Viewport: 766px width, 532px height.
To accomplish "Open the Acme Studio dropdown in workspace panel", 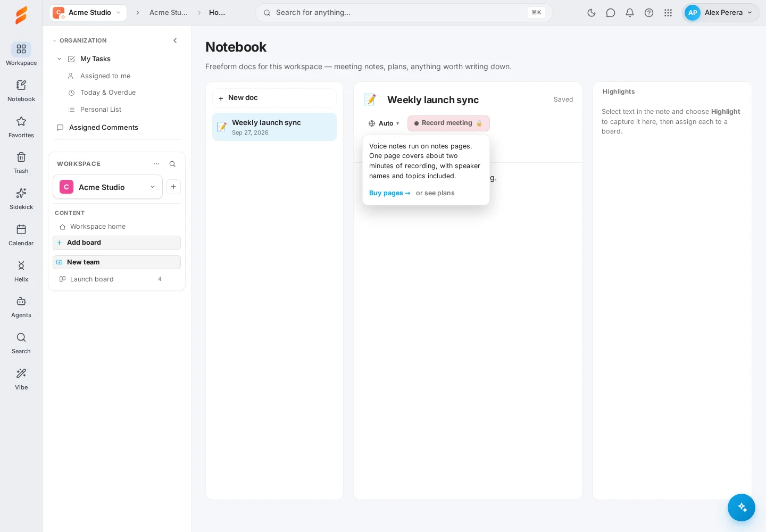I will click(107, 187).
